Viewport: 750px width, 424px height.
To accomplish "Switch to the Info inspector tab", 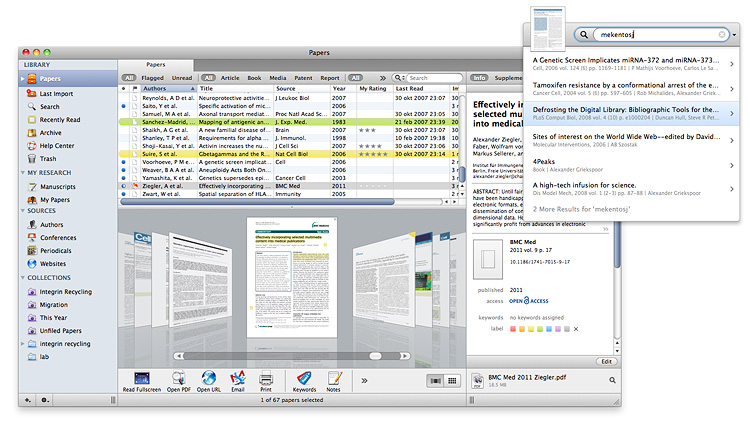I will 479,78.
